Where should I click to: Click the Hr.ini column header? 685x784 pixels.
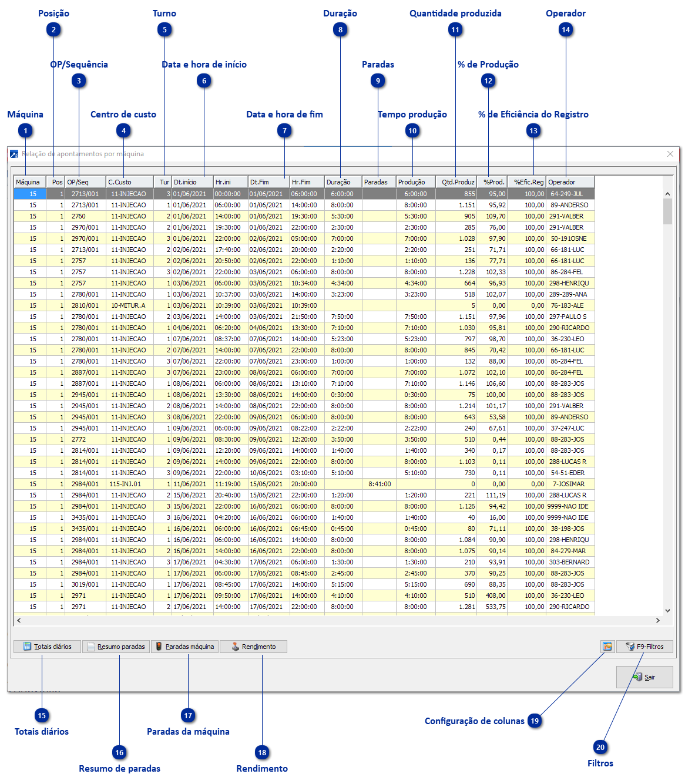pos(231,182)
